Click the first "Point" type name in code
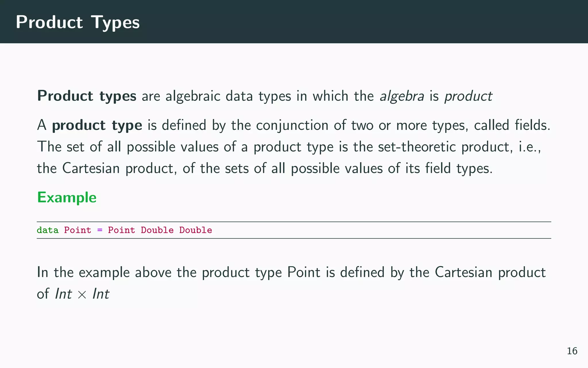The height and width of the screenshot is (368, 588). click(x=78, y=230)
